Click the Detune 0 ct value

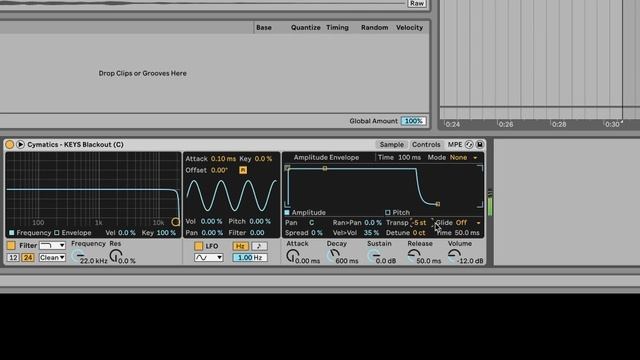click(x=419, y=233)
